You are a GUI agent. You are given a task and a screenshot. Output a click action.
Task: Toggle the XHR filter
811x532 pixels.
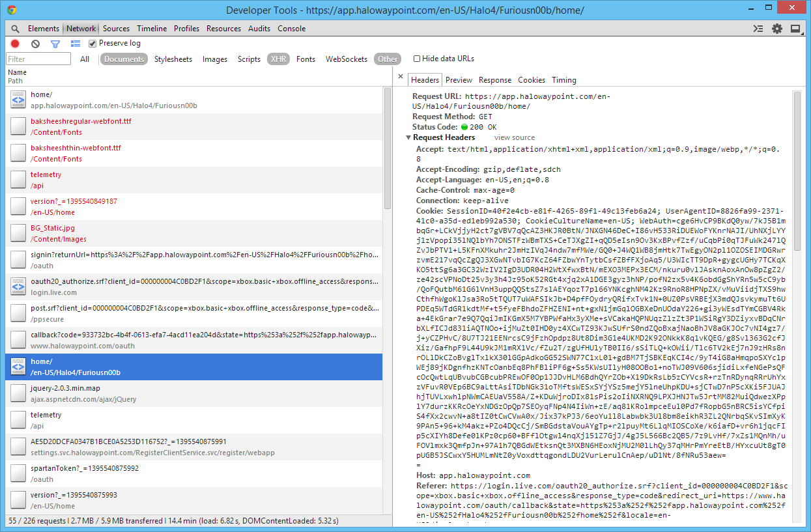pos(278,59)
